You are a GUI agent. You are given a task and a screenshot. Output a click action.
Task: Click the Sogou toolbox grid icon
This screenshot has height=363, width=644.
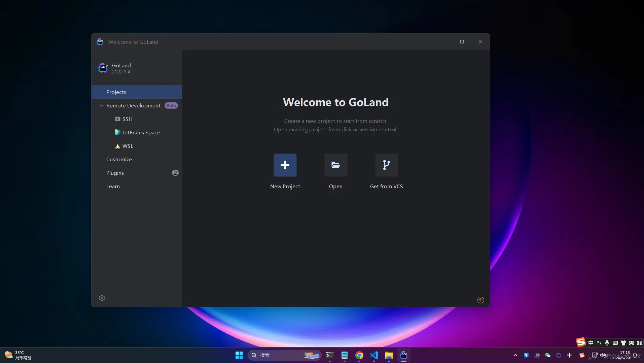(x=639, y=343)
